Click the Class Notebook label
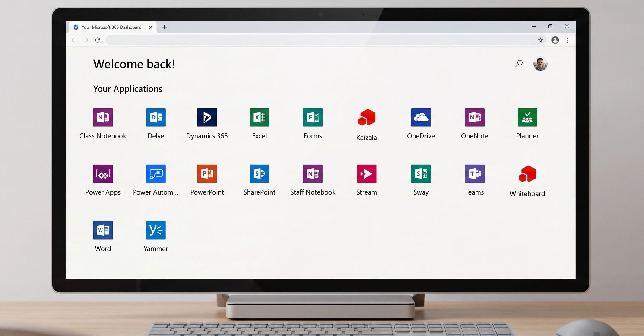This screenshot has height=336, width=644. [103, 136]
